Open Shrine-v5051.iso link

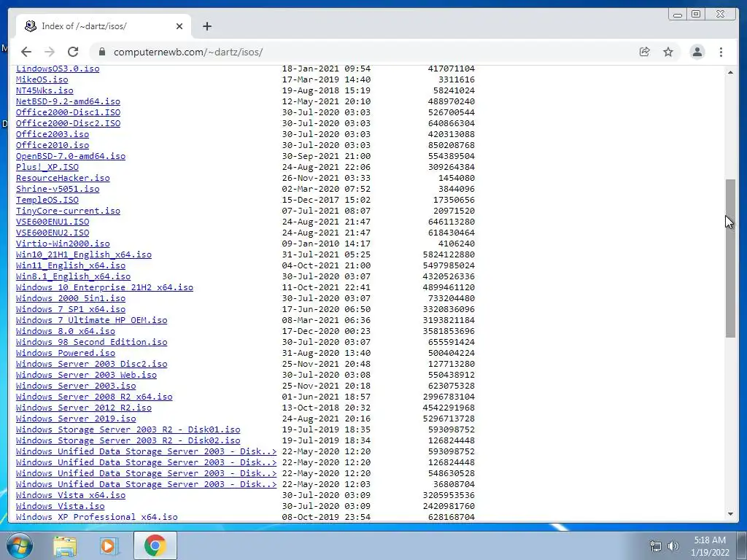pyautogui.click(x=58, y=189)
